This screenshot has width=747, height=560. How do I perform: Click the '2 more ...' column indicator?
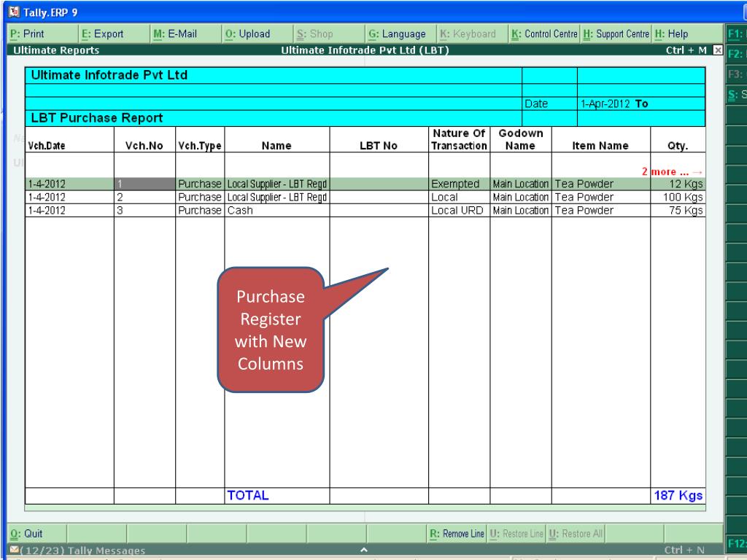pyautogui.click(x=672, y=171)
